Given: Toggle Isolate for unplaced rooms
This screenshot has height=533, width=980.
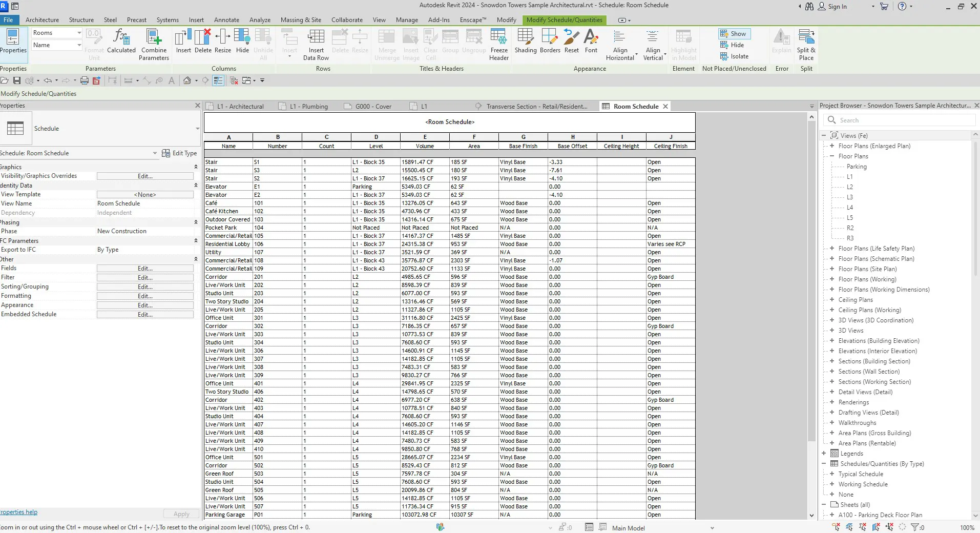Looking at the screenshot, I should pos(734,56).
